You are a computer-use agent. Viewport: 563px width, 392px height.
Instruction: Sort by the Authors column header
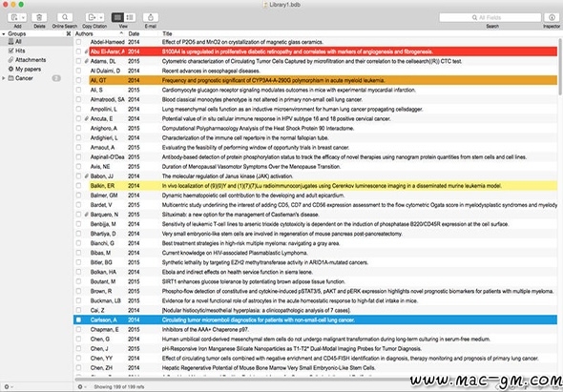pyautogui.click(x=98, y=33)
